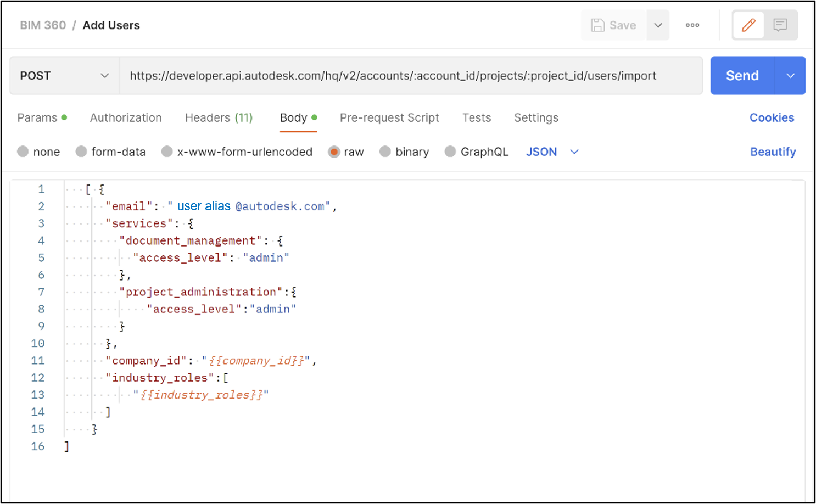Open the Cookies manager

(772, 117)
